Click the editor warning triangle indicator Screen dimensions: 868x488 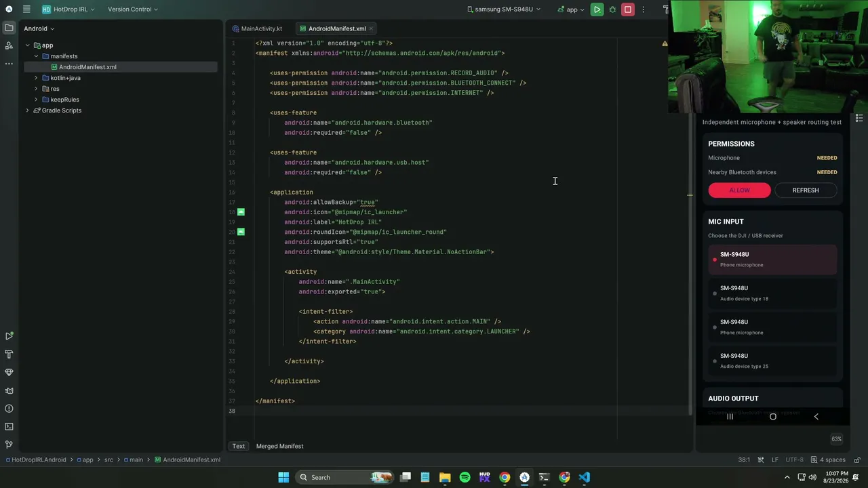665,43
